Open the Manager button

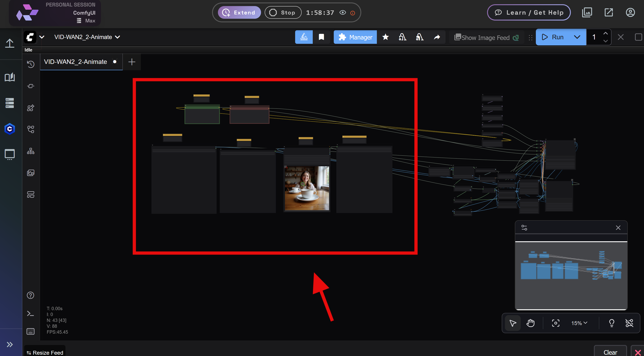click(355, 37)
